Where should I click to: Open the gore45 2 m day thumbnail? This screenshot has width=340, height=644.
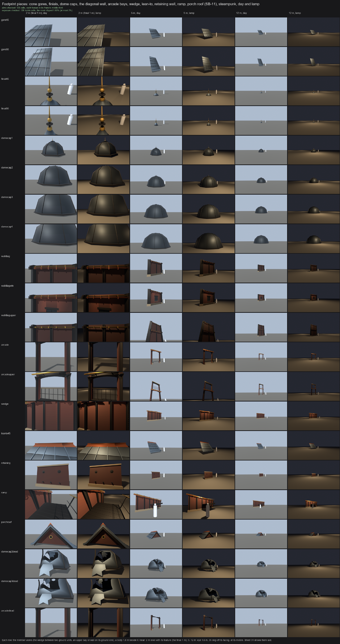point(51,32)
